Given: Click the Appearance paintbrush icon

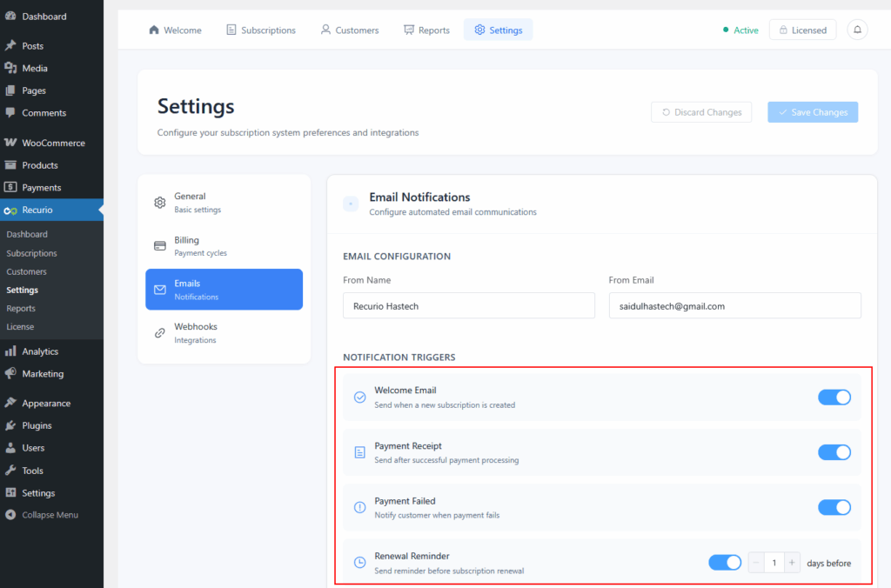Looking at the screenshot, I should (x=10, y=404).
